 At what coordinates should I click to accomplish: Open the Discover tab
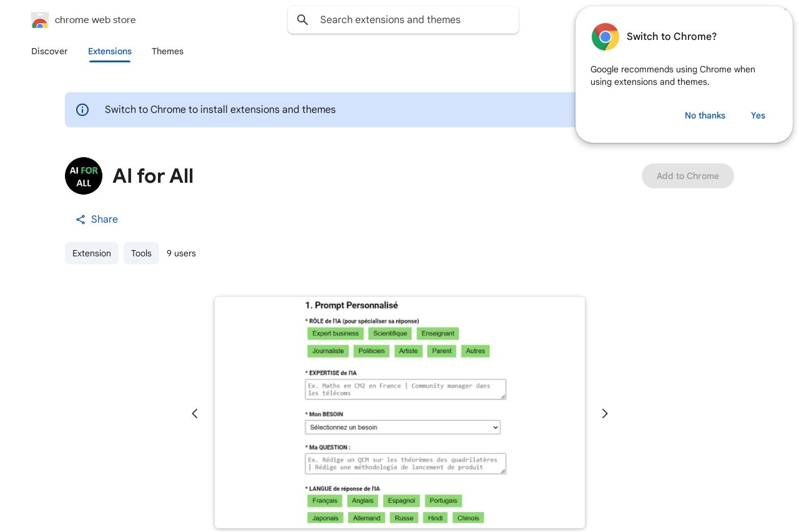pos(49,51)
